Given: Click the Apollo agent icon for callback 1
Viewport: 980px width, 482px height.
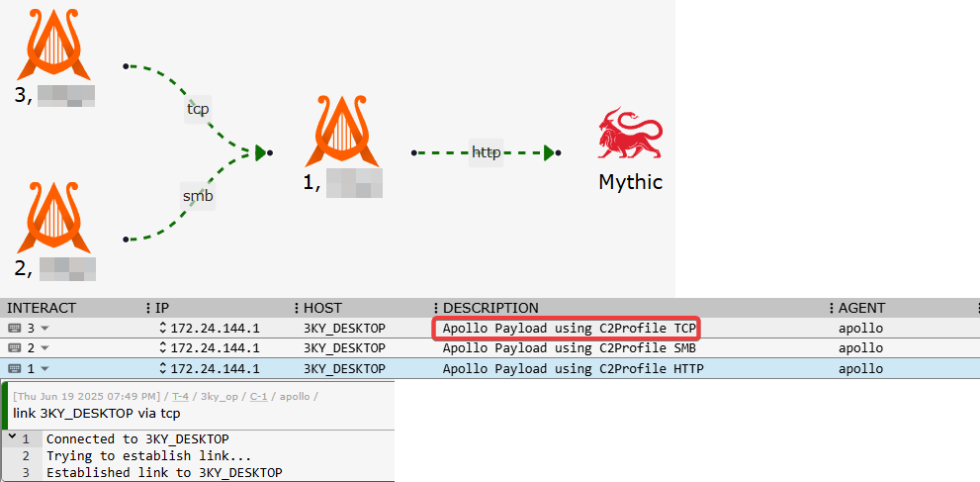Looking at the screenshot, I should coord(342,131).
